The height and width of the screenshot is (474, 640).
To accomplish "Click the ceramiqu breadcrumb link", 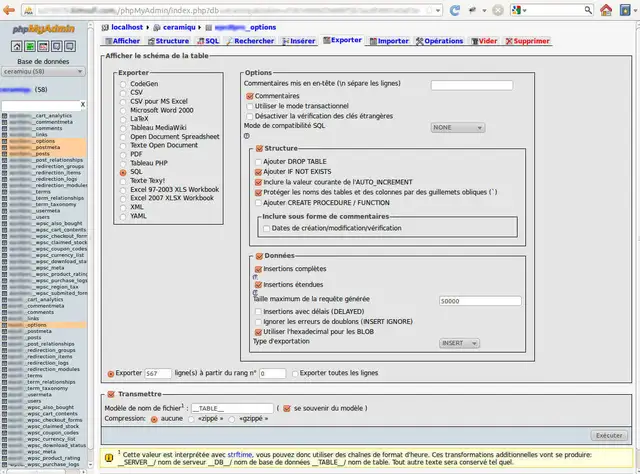I will click(179, 27).
